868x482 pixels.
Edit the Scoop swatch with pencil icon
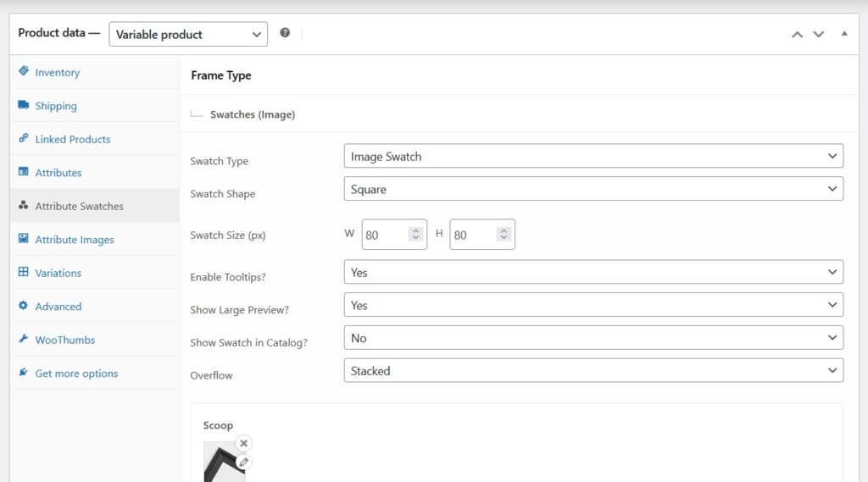(243, 462)
